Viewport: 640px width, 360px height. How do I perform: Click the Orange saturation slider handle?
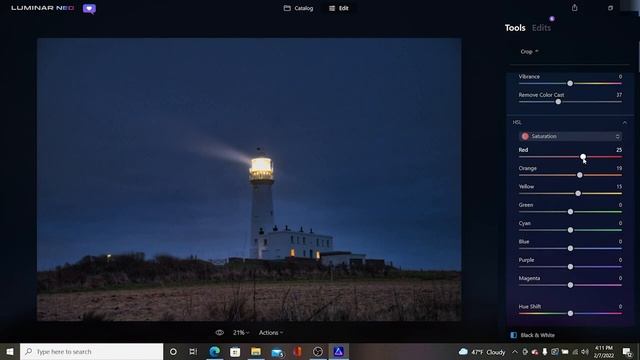click(x=580, y=175)
